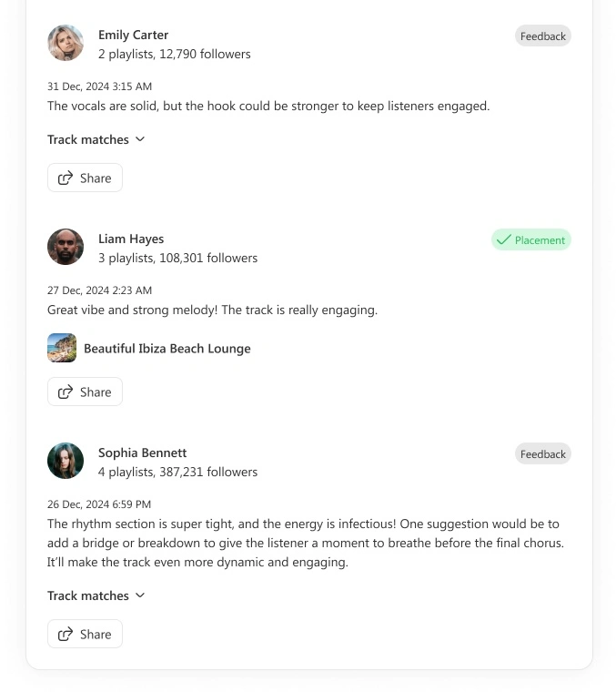Screen dimensions: 616x692
Task: Open the Beautiful Ibiza Beach Lounge playlist thumbnail
Action: click(x=62, y=348)
